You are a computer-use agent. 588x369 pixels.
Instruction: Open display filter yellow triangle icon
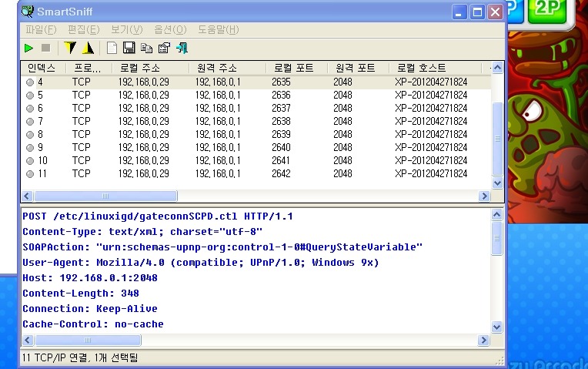(x=88, y=48)
